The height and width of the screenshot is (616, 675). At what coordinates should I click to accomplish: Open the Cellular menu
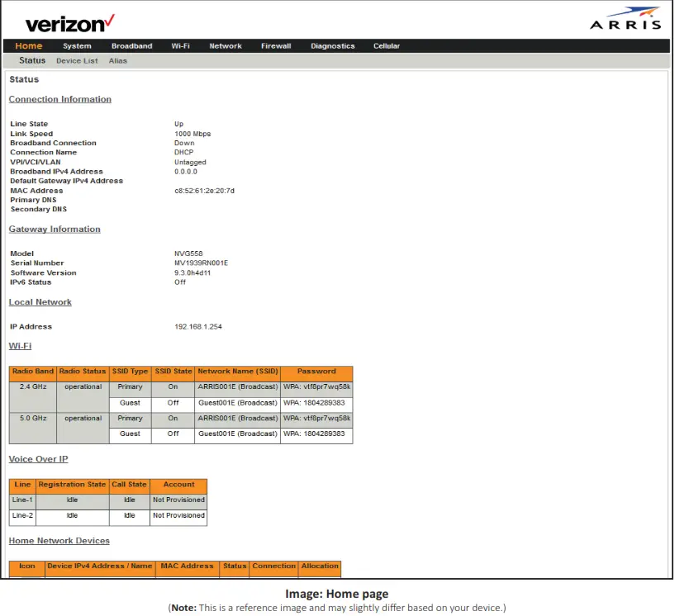pos(386,46)
